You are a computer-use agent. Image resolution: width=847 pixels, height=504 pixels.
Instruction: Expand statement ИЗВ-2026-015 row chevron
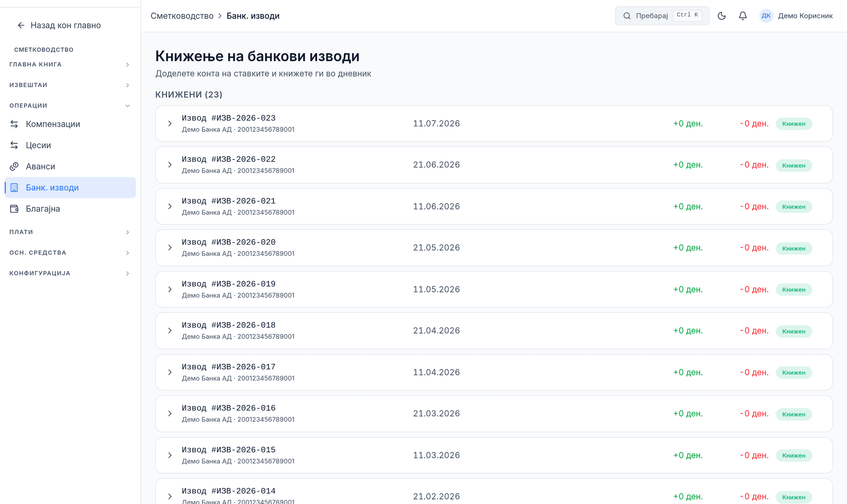click(x=170, y=455)
